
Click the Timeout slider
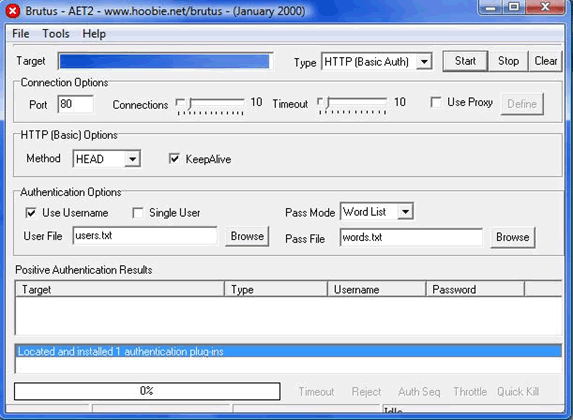click(x=352, y=106)
